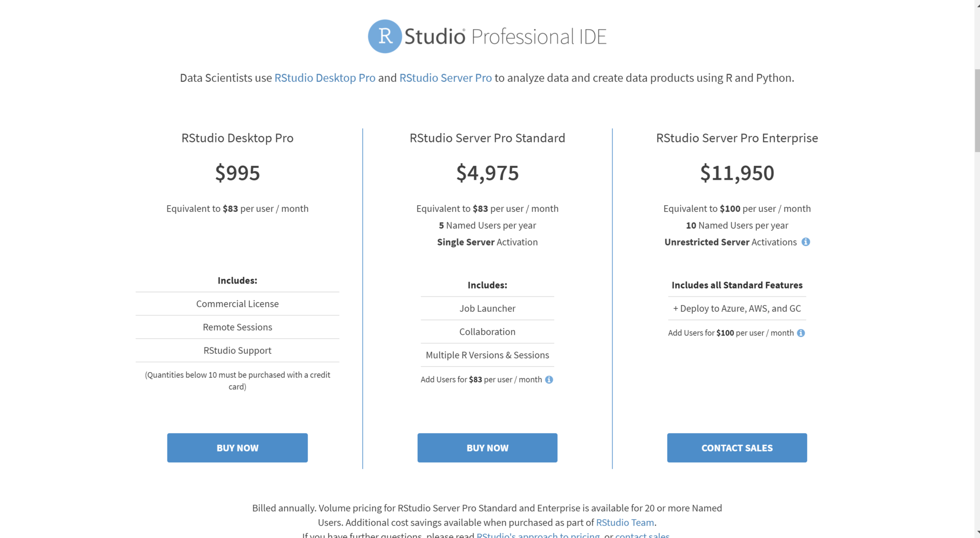Click Buy Now under RStudio Desktop Pro

point(237,448)
